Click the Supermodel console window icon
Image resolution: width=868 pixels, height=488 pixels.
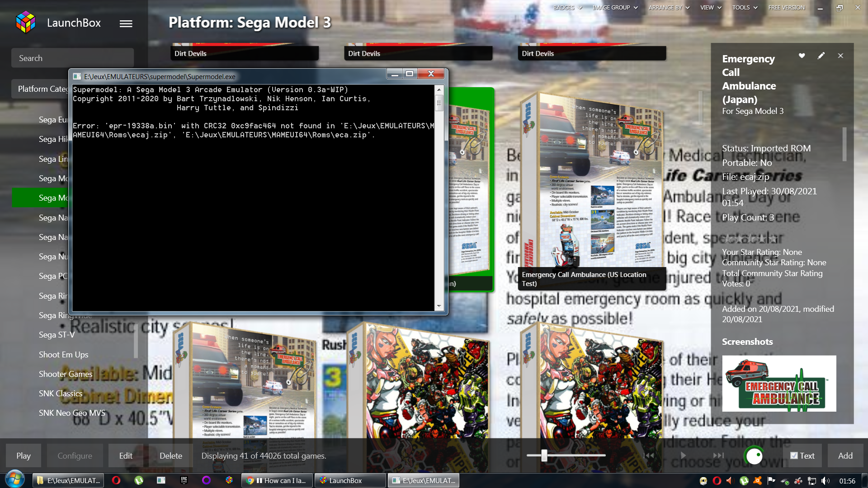tap(77, 76)
